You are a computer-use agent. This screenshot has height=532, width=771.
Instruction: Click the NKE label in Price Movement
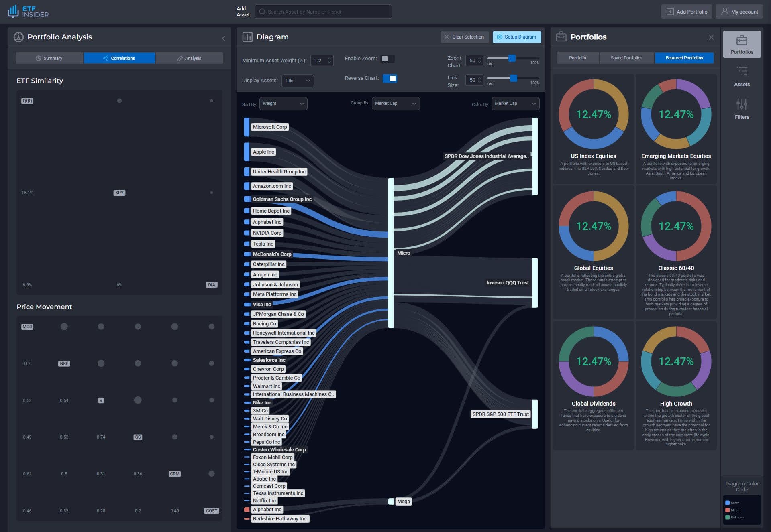64,363
